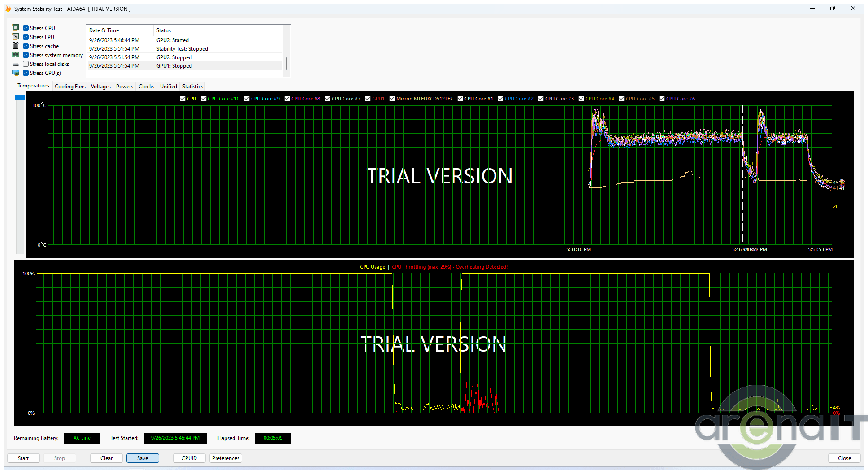Image resolution: width=868 pixels, height=470 pixels.
Task: Click the AIDA64 flame icon in title bar
Action: click(8, 9)
